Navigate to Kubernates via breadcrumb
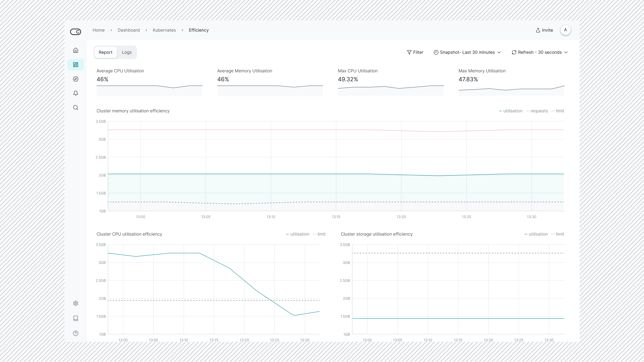The height and width of the screenshot is (362, 644). pyautogui.click(x=164, y=30)
